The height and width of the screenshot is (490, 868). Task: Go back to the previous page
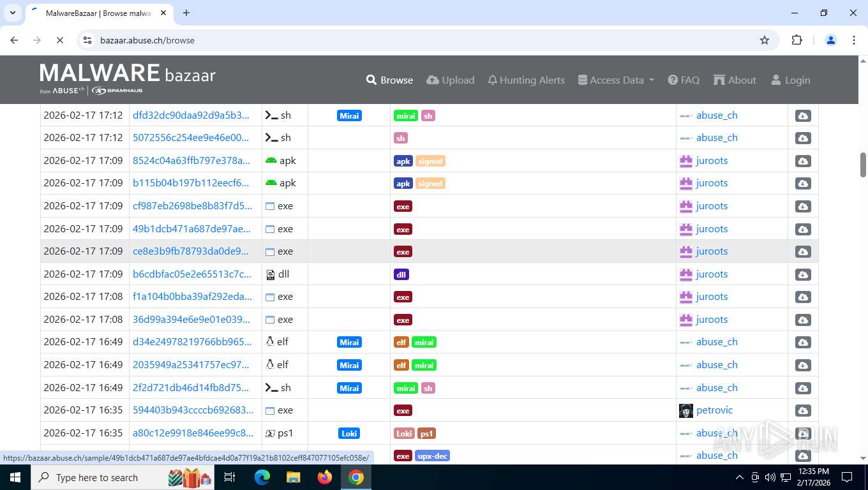pyautogui.click(x=15, y=40)
